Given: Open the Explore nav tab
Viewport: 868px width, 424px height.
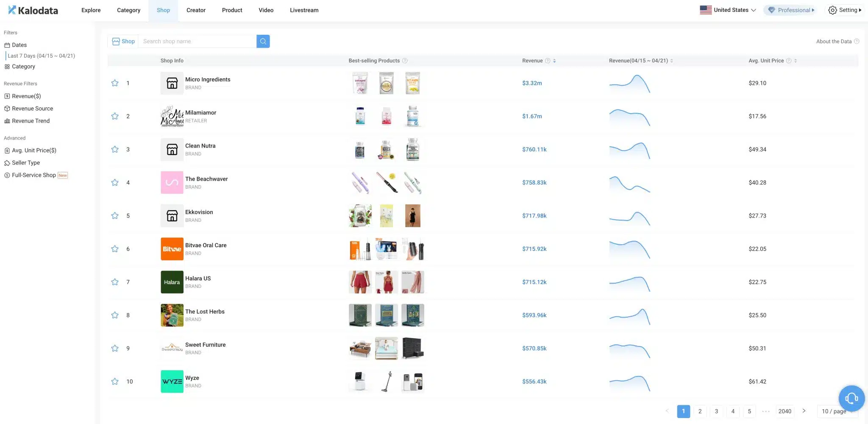Looking at the screenshot, I should tap(91, 10).
